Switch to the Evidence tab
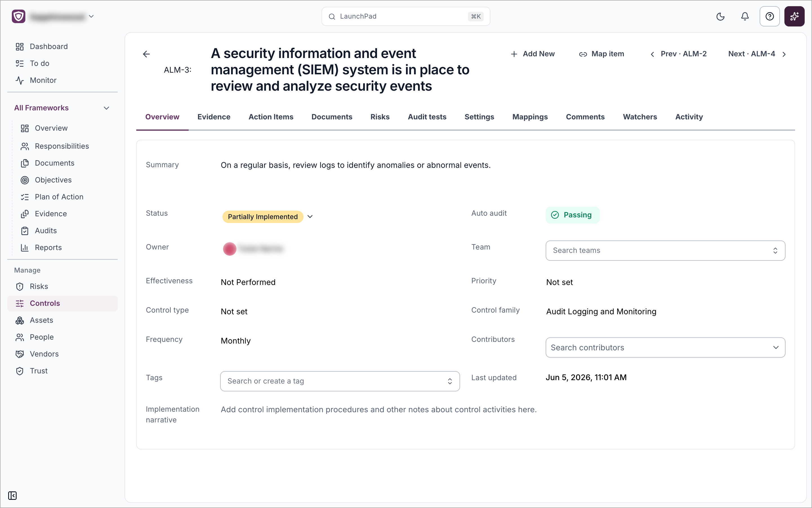The width and height of the screenshot is (812, 508). click(x=214, y=117)
